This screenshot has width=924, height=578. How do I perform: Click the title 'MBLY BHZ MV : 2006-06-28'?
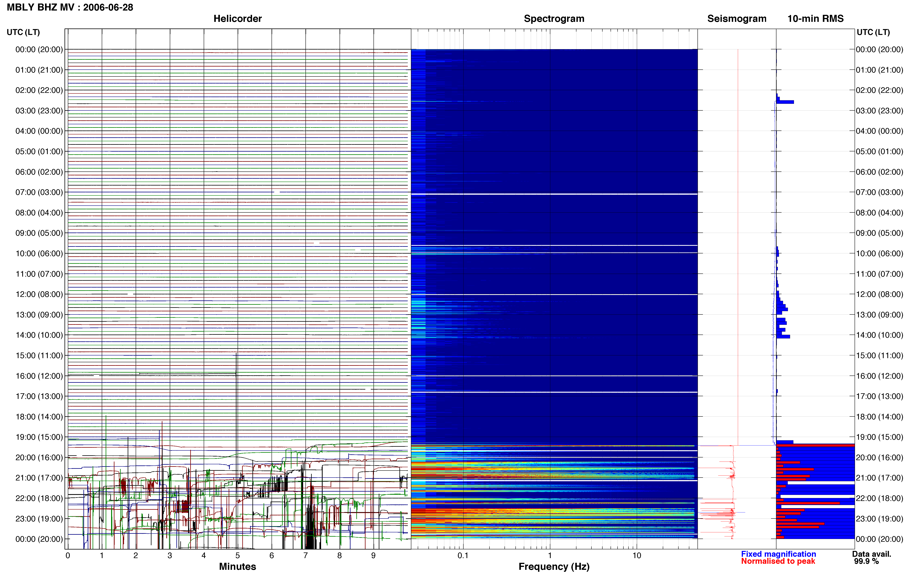coord(70,7)
